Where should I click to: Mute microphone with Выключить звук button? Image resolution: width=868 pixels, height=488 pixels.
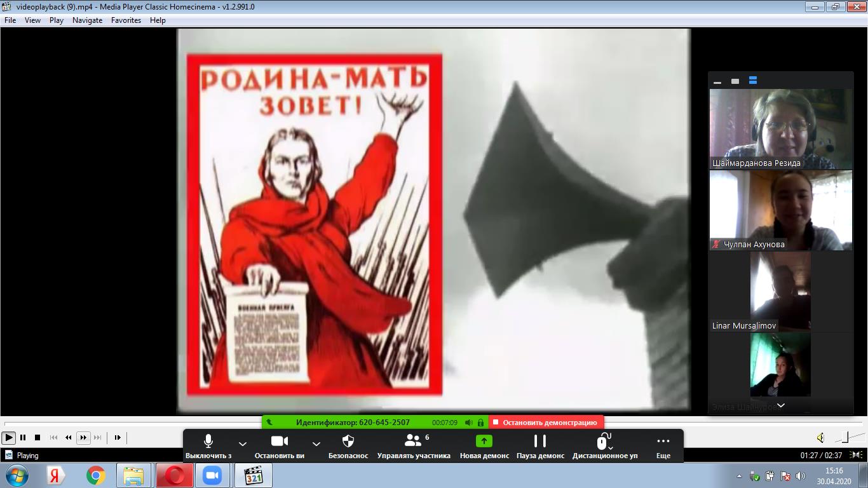[x=208, y=442]
